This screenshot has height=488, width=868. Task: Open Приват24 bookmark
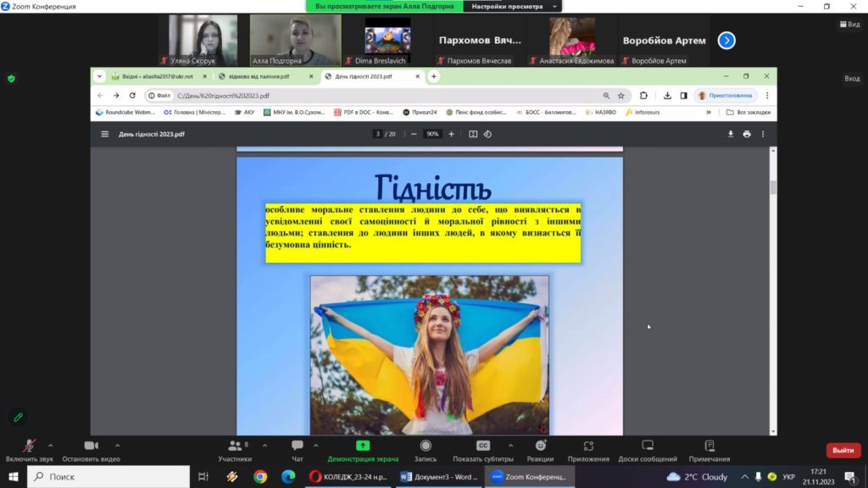pos(420,113)
